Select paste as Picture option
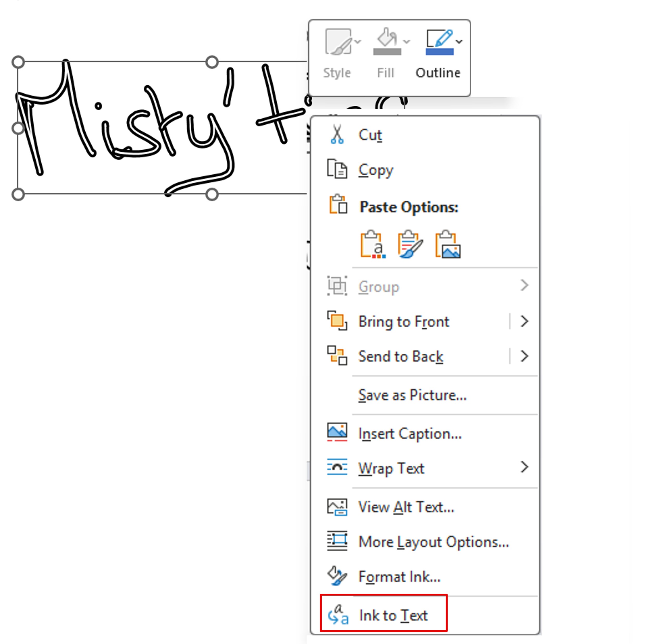 point(448,244)
